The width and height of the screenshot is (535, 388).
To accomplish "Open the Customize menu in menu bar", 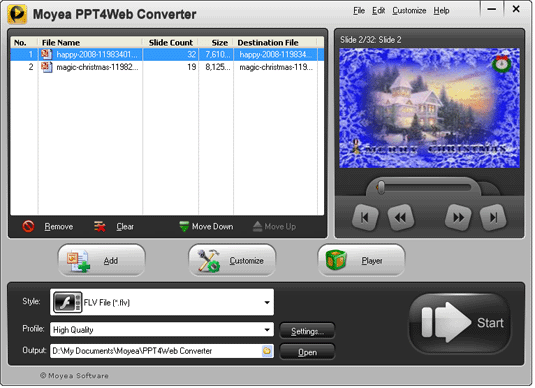I will [x=409, y=11].
